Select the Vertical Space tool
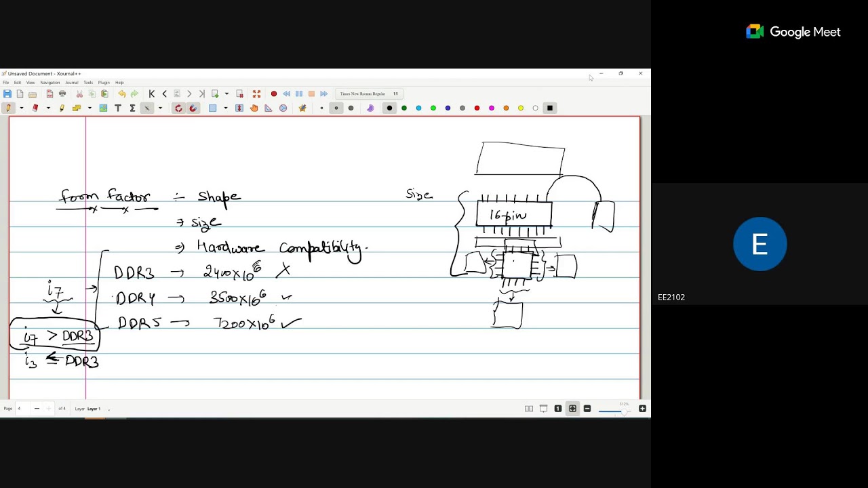 (x=239, y=108)
